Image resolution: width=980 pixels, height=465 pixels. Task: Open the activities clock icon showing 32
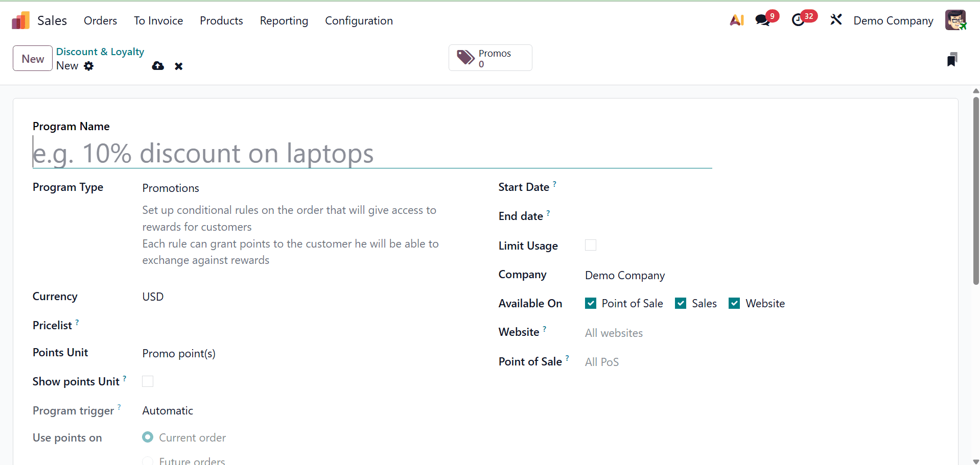pyautogui.click(x=799, y=19)
